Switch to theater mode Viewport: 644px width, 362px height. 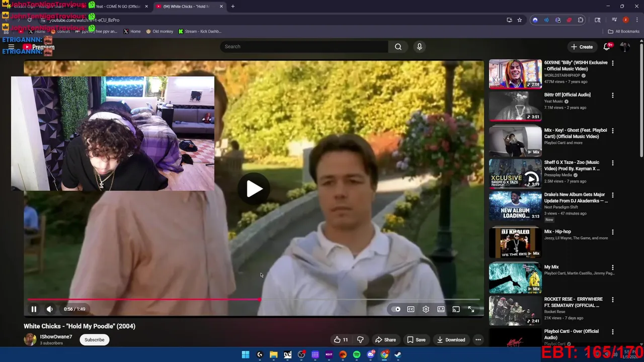(x=441, y=309)
